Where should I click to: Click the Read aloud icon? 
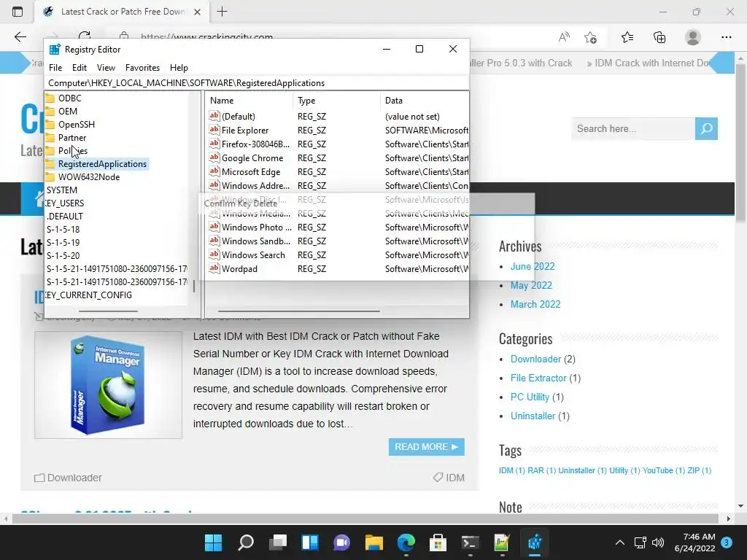click(564, 37)
